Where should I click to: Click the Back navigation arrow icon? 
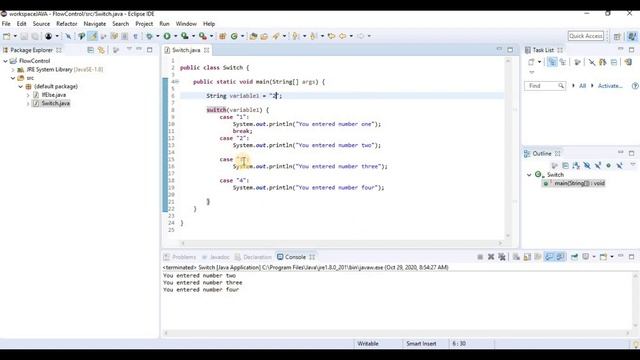(x=342, y=36)
